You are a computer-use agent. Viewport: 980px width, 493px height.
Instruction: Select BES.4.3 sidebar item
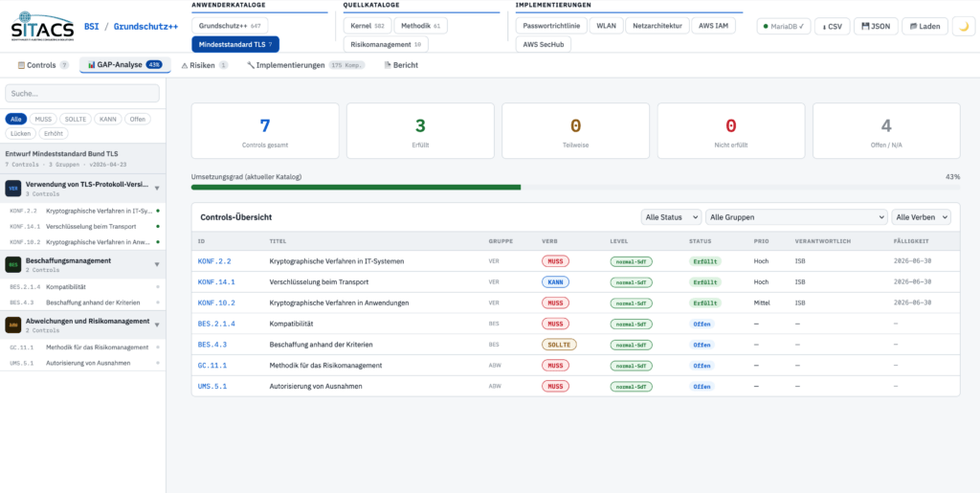click(x=82, y=303)
